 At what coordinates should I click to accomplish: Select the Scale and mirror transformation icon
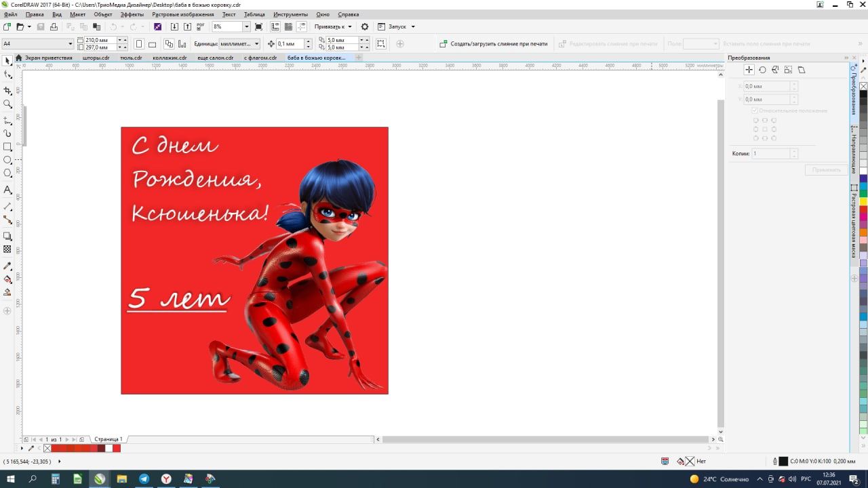point(775,70)
